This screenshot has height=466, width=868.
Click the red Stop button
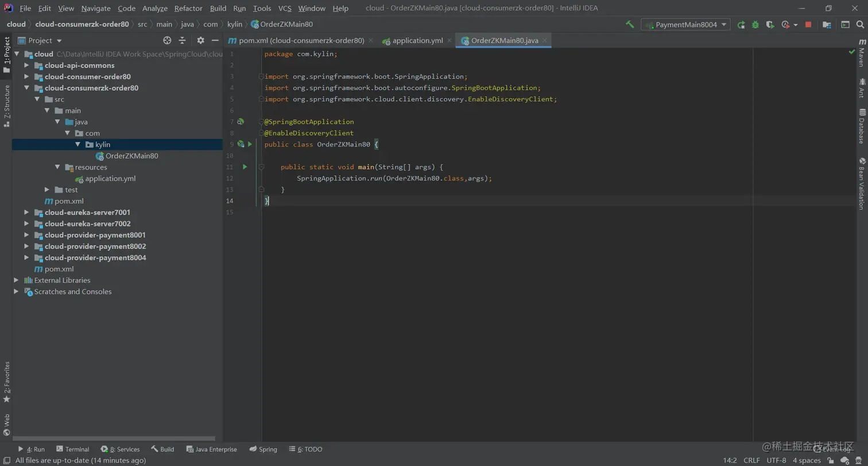808,25
